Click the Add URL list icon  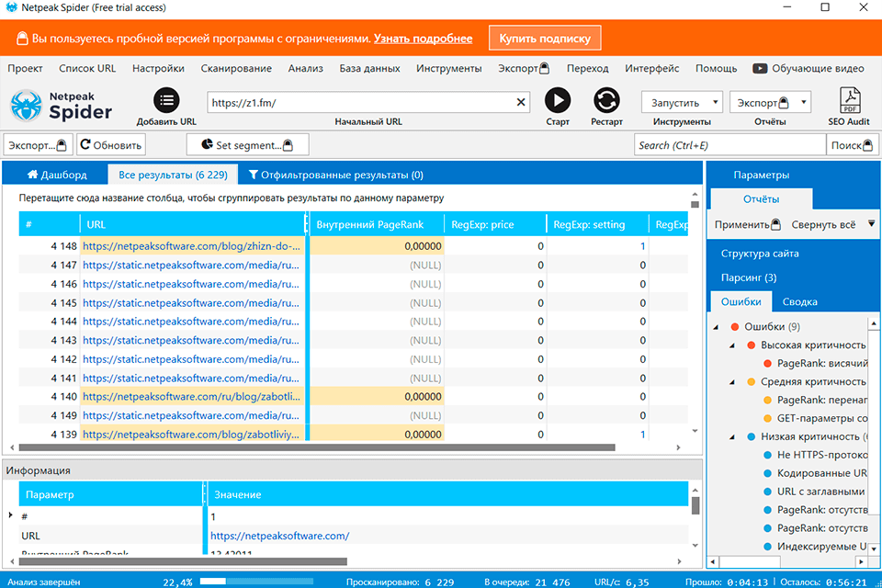pyautogui.click(x=166, y=100)
